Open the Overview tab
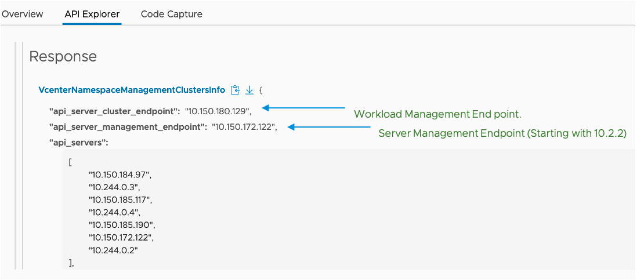This screenshot has height=280, width=644. pyautogui.click(x=22, y=14)
